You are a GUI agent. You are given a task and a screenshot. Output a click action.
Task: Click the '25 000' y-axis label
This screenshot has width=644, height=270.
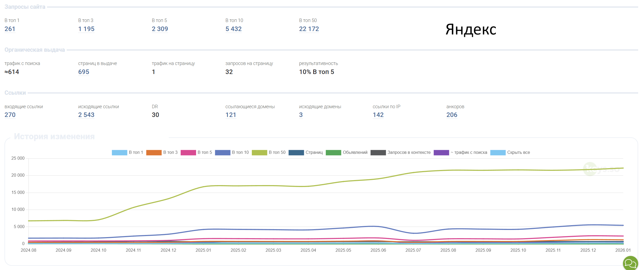pyautogui.click(x=18, y=158)
